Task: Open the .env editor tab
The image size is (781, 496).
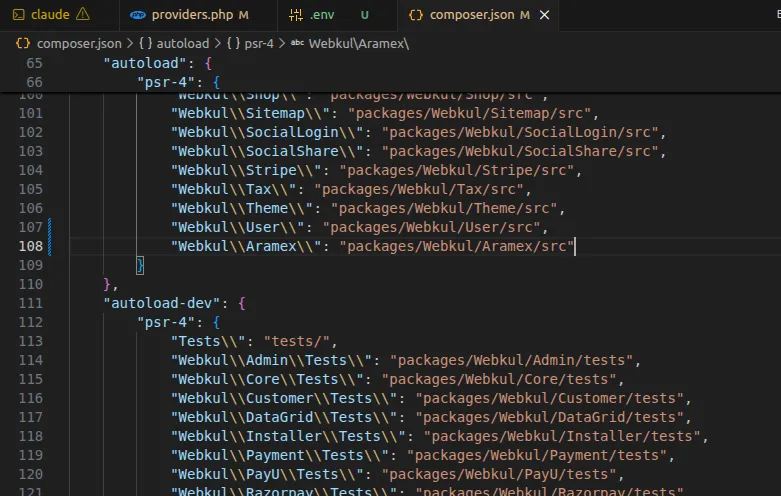Action: 337,15
